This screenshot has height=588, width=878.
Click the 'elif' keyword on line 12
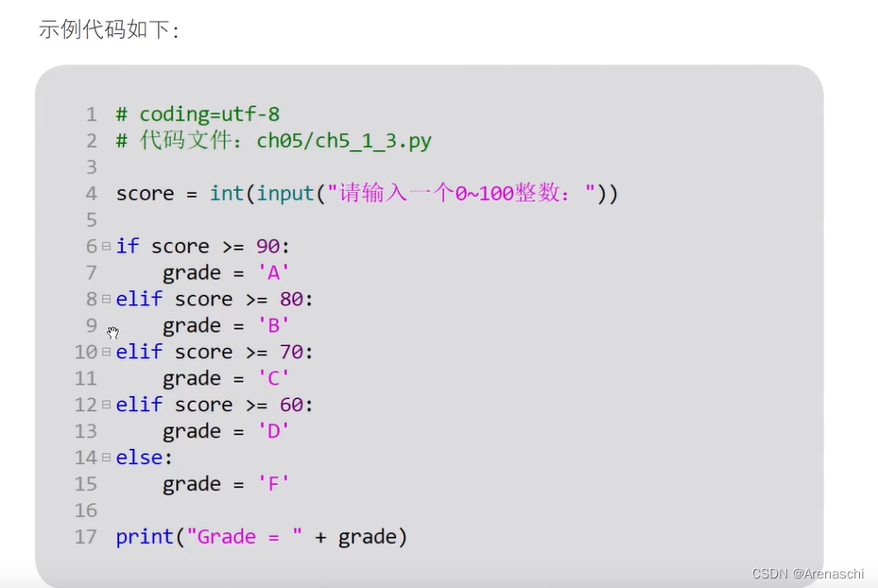pyautogui.click(x=139, y=405)
